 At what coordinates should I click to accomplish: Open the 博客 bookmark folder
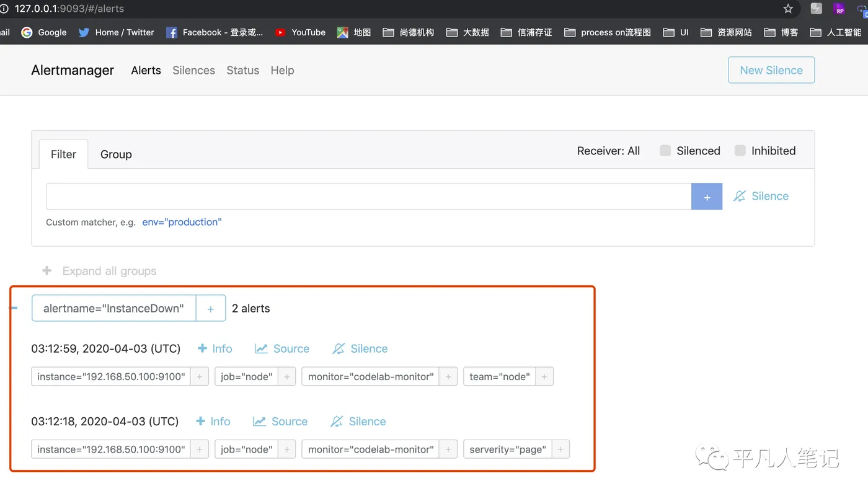pyautogui.click(x=781, y=32)
